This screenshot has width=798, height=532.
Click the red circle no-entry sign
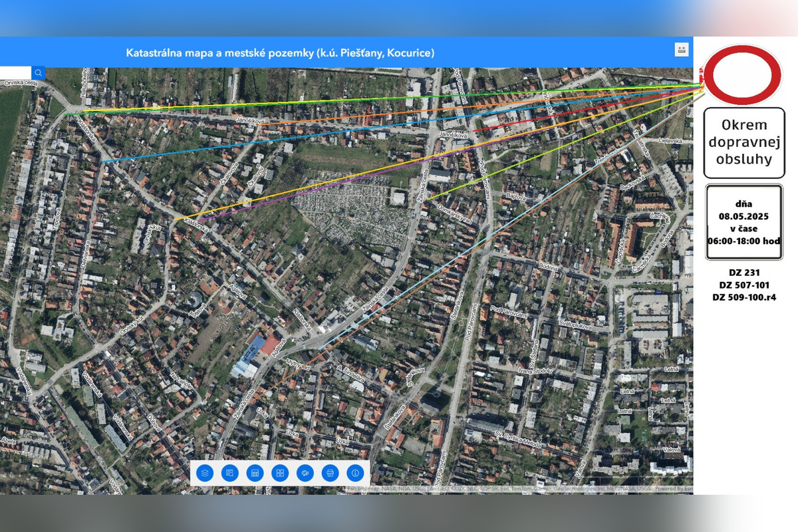tap(742, 74)
